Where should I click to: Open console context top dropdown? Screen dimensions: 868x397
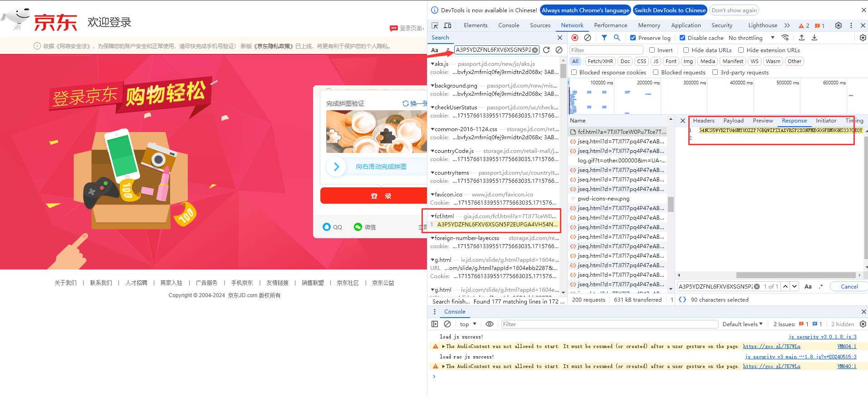[468, 324]
